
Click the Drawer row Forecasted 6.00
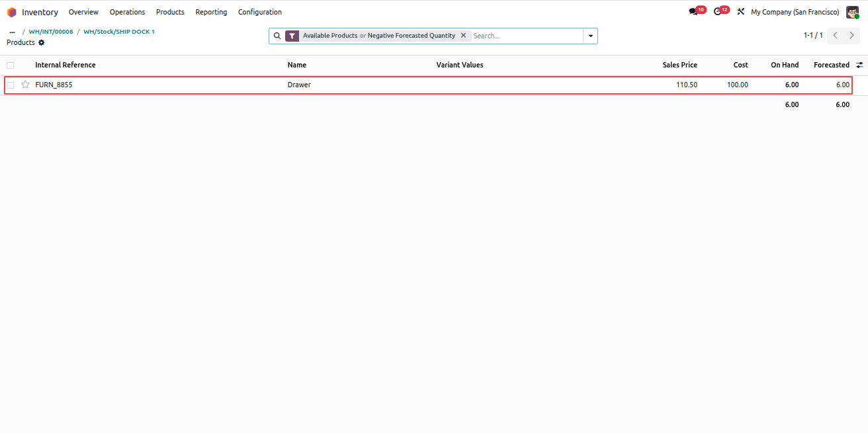(843, 85)
